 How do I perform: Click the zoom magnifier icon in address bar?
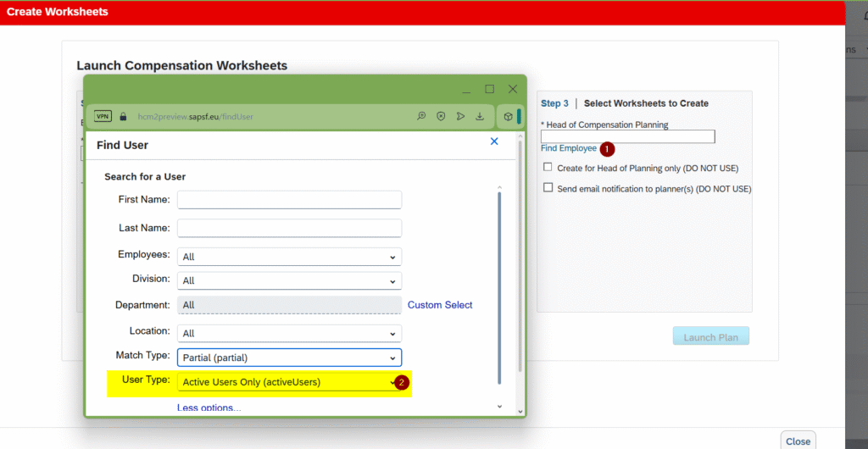pyautogui.click(x=421, y=117)
